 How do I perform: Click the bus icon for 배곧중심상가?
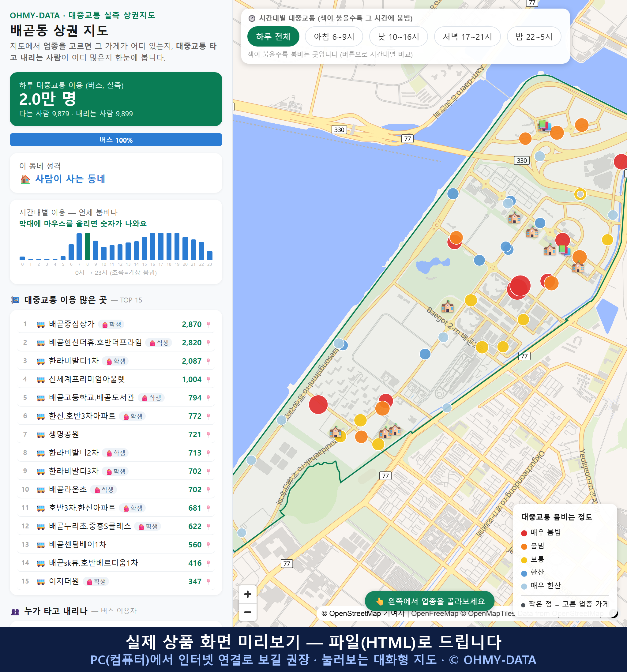click(40, 325)
